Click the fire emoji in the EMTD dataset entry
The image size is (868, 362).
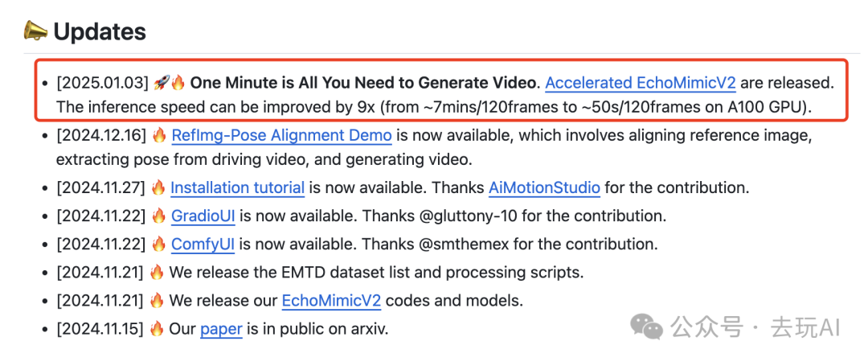click(157, 272)
